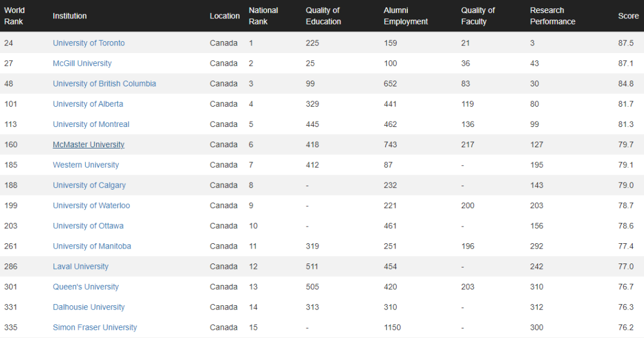Open the University of Manitoba link
Screen dimensions: 644x338
point(92,246)
